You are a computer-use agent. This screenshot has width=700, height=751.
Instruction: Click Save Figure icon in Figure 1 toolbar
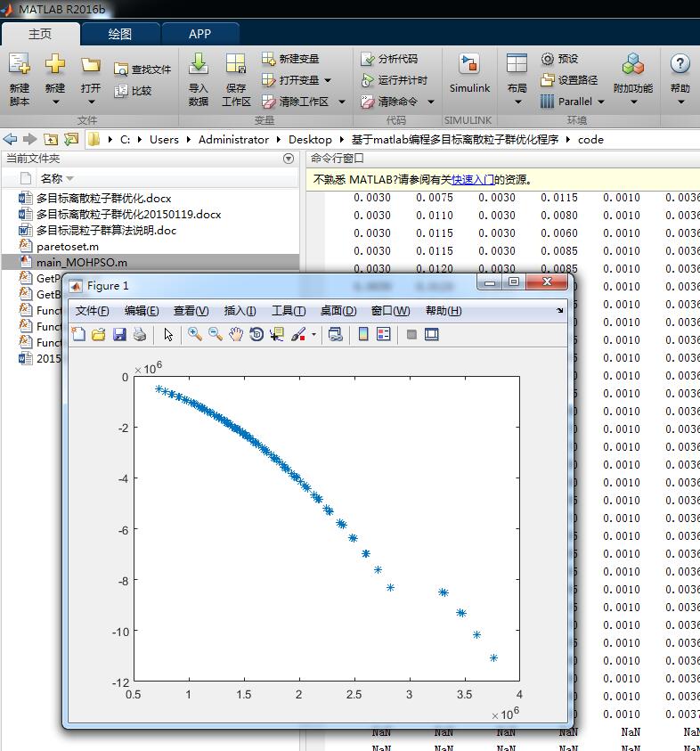[119, 334]
